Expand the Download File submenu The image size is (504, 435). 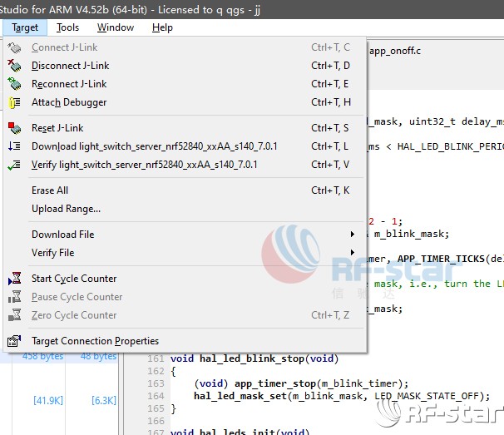(x=353, y=235)
